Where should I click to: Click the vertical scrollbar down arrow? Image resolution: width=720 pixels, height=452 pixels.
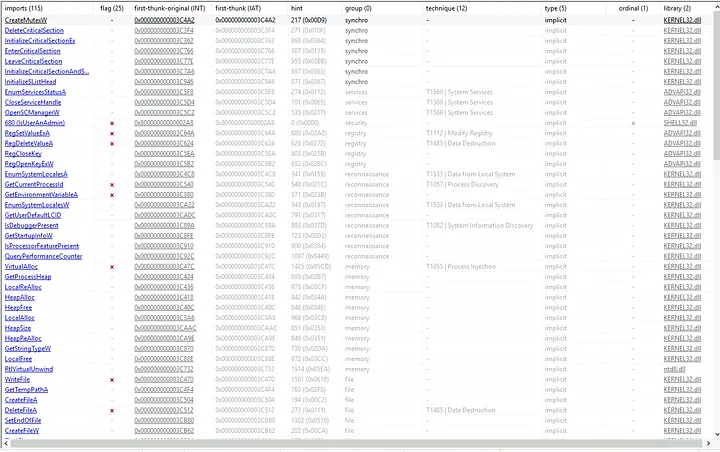click(x=717, y=435)
